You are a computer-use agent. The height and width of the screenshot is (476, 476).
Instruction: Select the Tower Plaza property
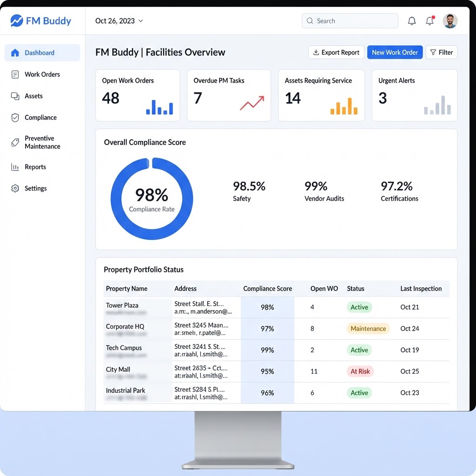pos(122,305)
